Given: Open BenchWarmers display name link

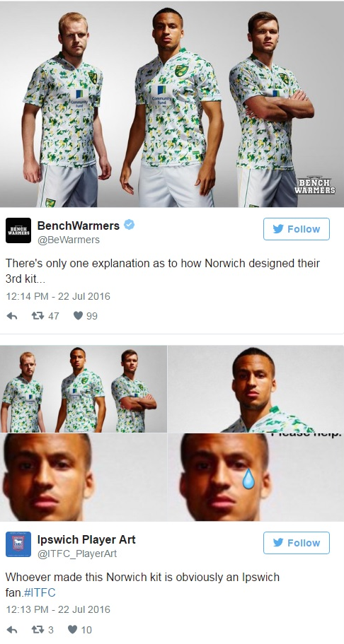Looking at the screenshot, I should pos(78,226).
